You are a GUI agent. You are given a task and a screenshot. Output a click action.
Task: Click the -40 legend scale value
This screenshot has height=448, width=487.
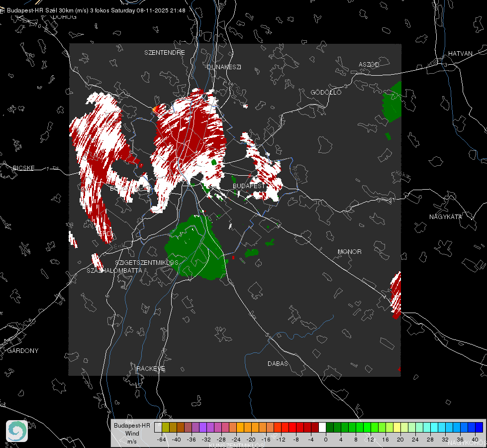(177, 440)
